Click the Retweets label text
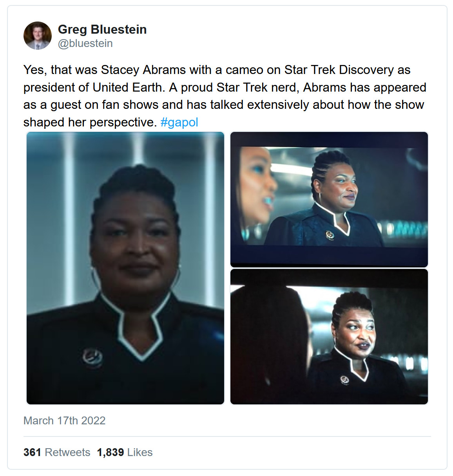This screenshot has height=476, width=453. click(x=67, y=452)
